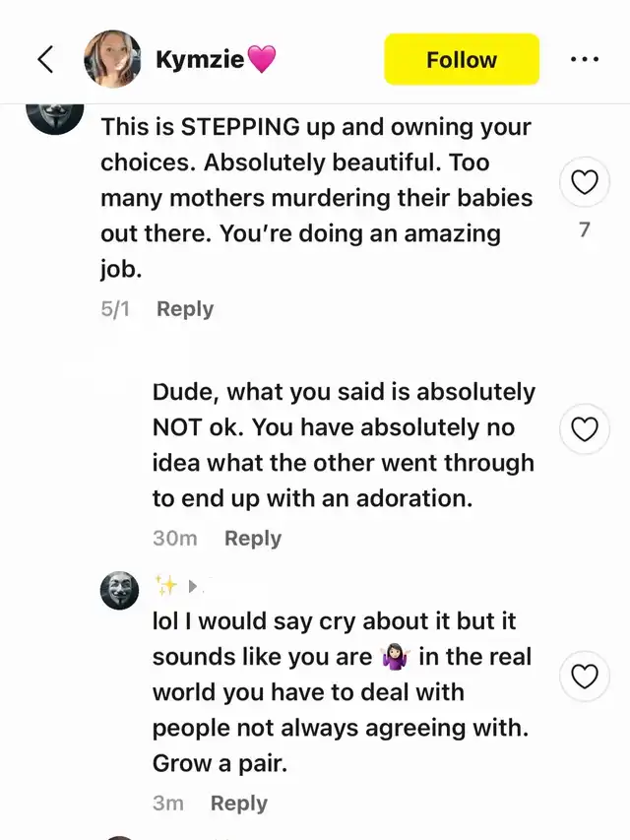Tap the 5/1 date on the first comment

(x=115, y=308)
